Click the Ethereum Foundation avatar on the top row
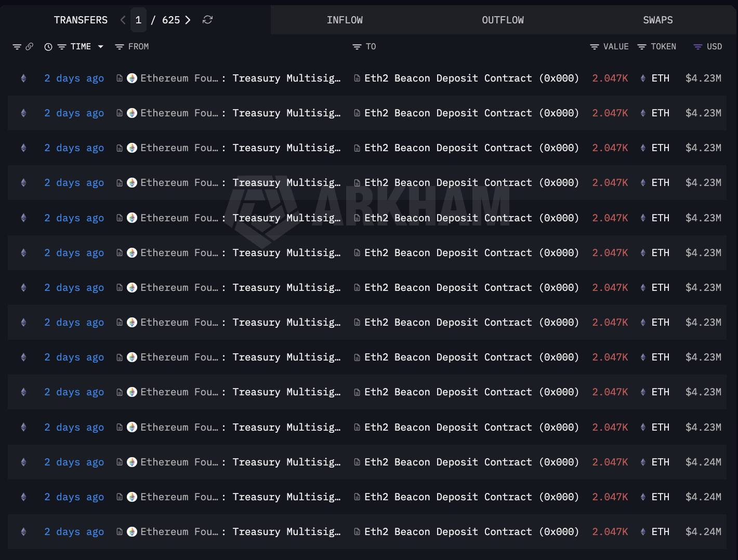The height and width of the screenshot is (560, 738). (x=132, y=78)
